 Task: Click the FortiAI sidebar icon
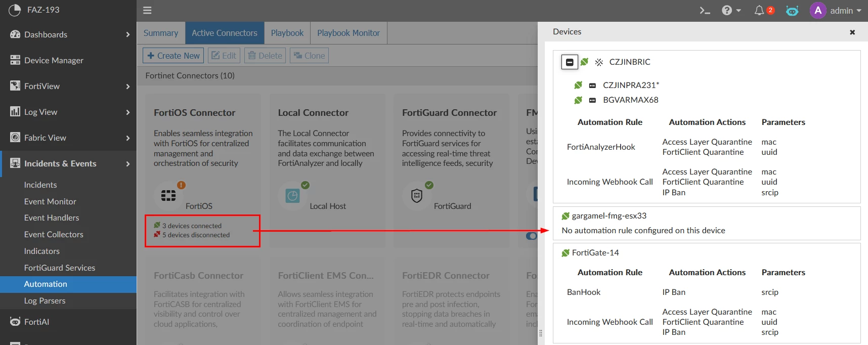pos(15,322)
